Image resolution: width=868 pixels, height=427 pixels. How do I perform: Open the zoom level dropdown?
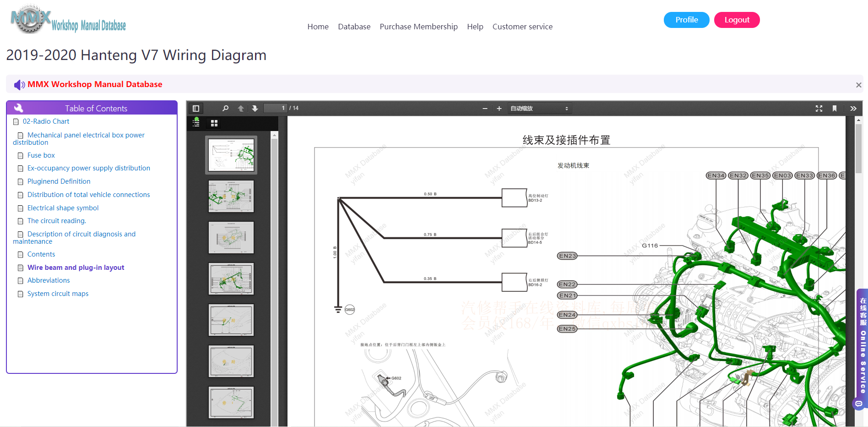[x=539, y=109]
